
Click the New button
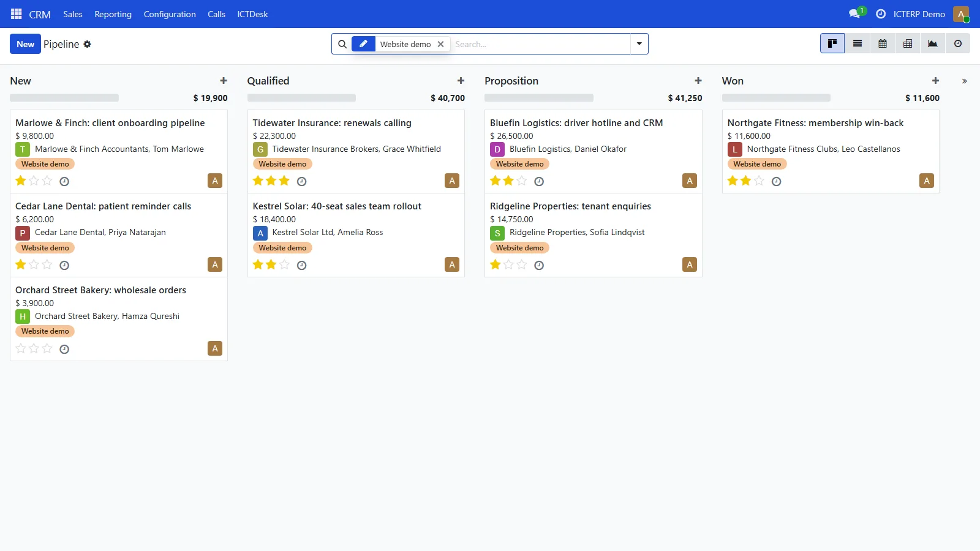tap(26, 44)
